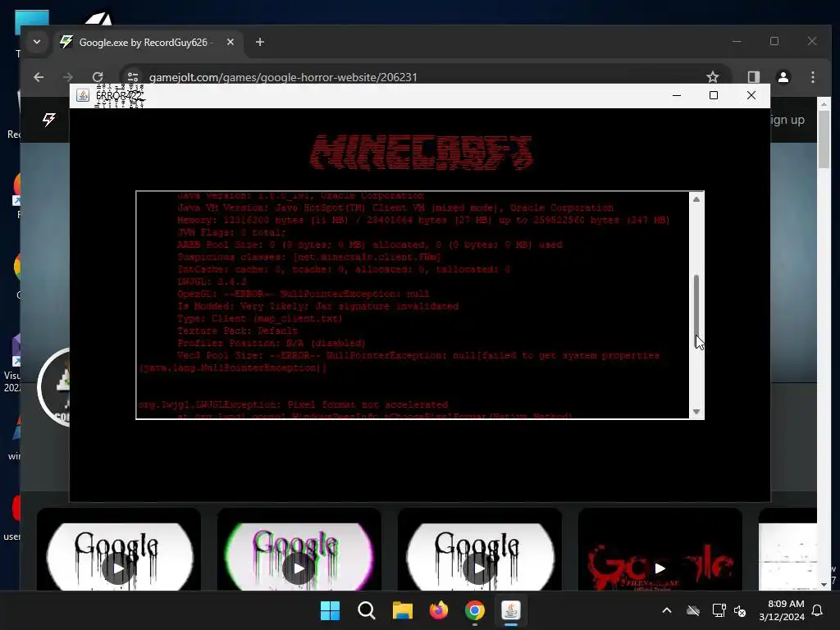Open the notification bell in taskbar
Screen dimensions: 840x630
point(818,610)
